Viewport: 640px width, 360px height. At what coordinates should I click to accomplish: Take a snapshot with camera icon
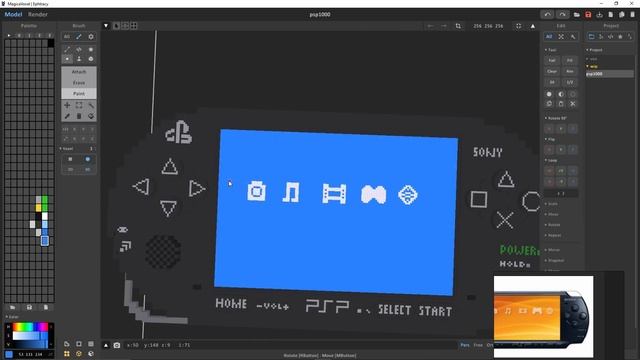tap(117, 345)
